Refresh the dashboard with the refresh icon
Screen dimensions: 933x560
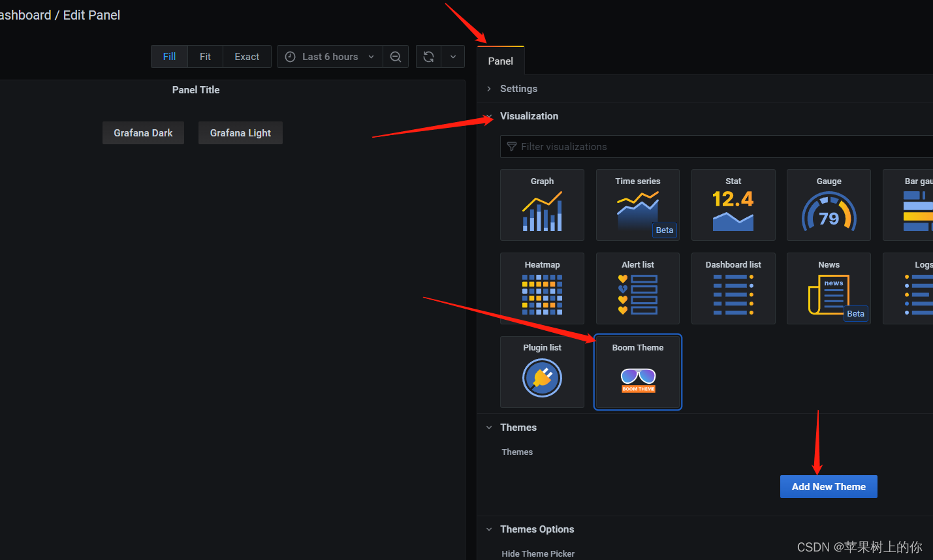428,57
